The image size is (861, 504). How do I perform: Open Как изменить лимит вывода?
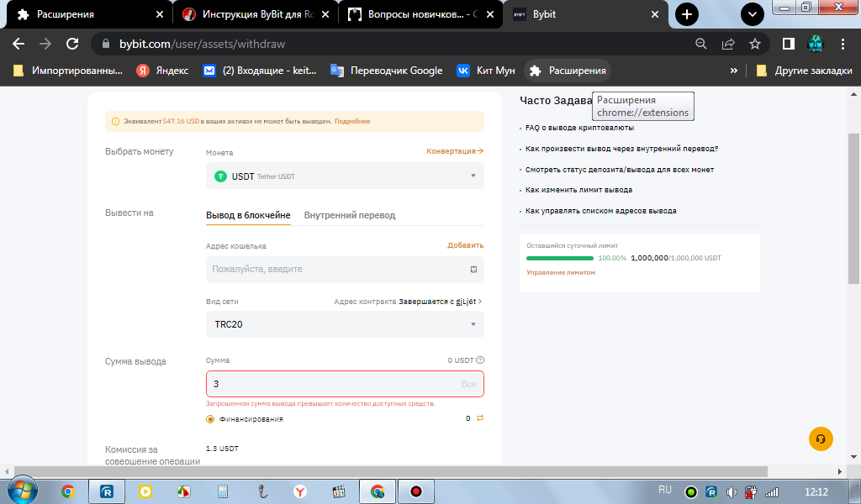(x=578, y=190)
